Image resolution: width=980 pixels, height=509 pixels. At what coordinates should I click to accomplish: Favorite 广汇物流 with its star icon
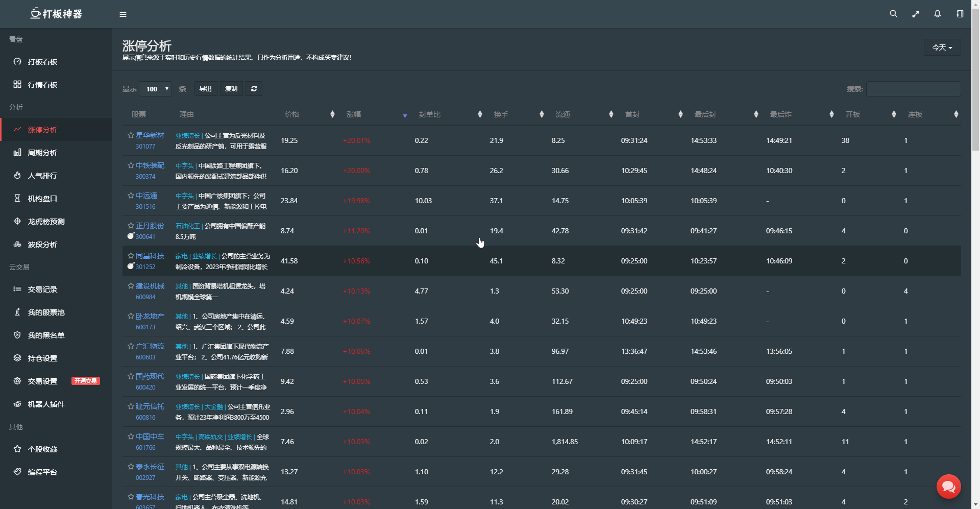click(x=131, y=346)
